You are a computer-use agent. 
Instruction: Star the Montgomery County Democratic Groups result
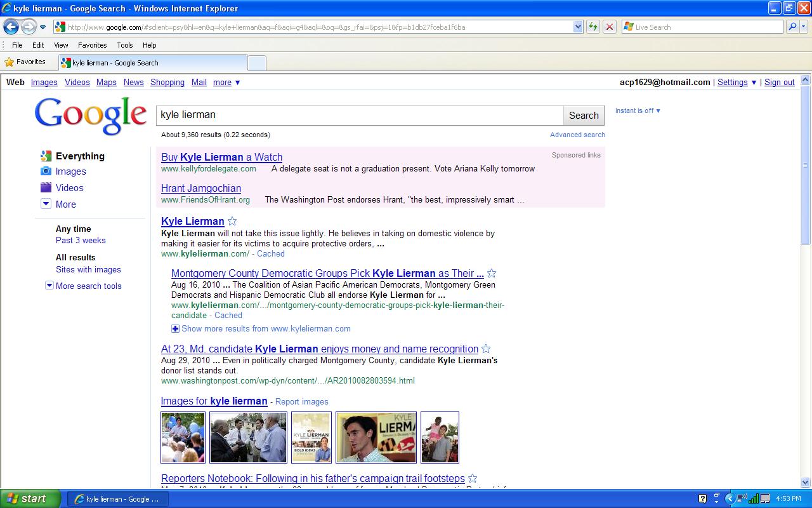click(492, 273)
